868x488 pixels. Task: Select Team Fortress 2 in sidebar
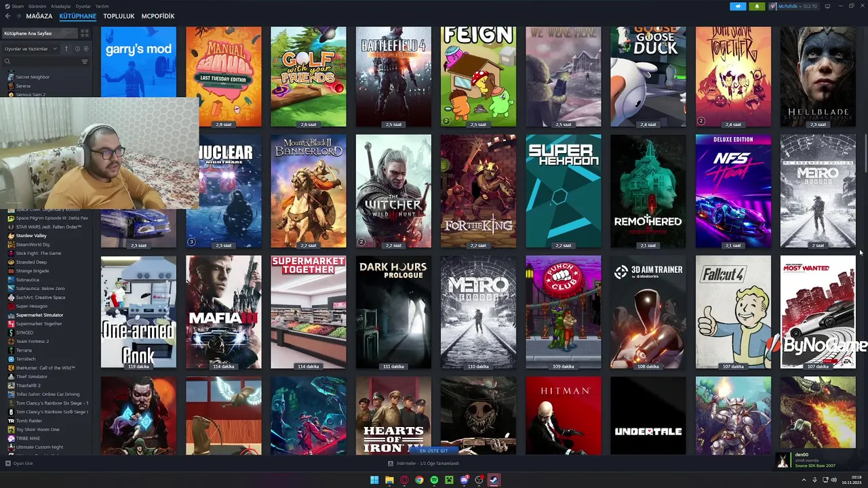32,341
